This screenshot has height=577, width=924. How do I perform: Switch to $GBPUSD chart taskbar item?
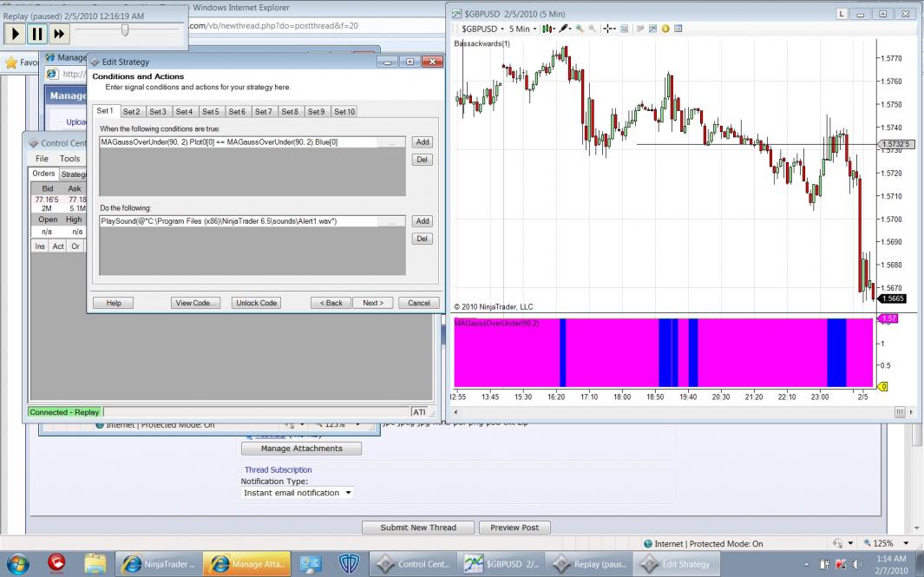click(x=501, y=564)
